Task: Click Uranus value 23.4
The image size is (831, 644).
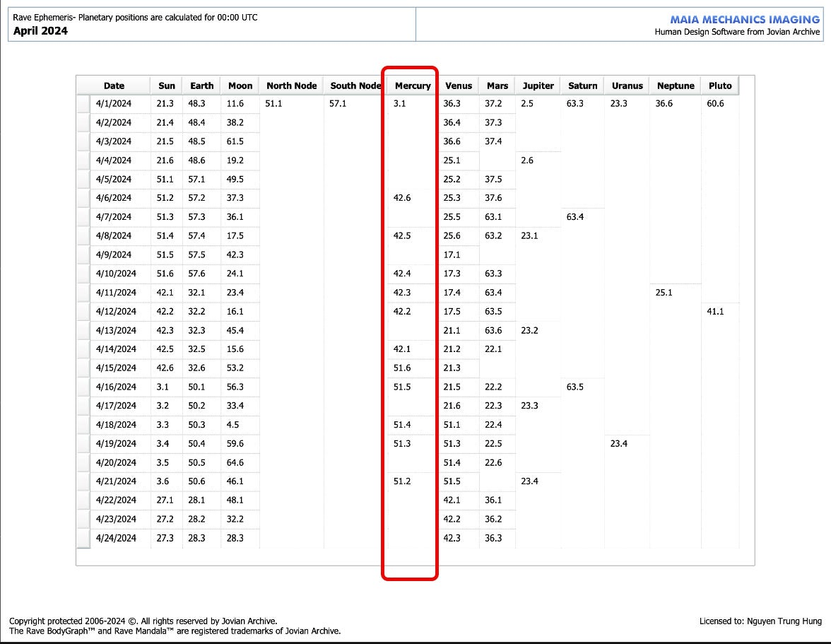Action: coord(618,444)
